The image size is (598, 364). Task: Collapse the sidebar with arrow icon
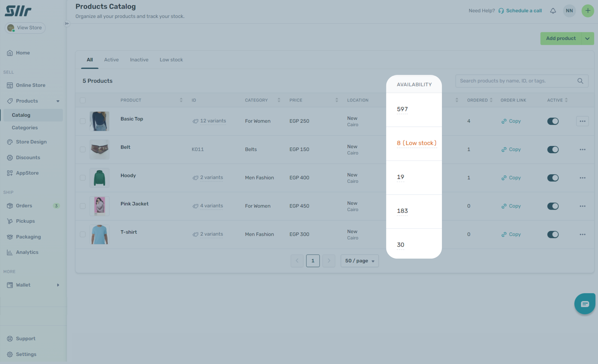point(67,24)
